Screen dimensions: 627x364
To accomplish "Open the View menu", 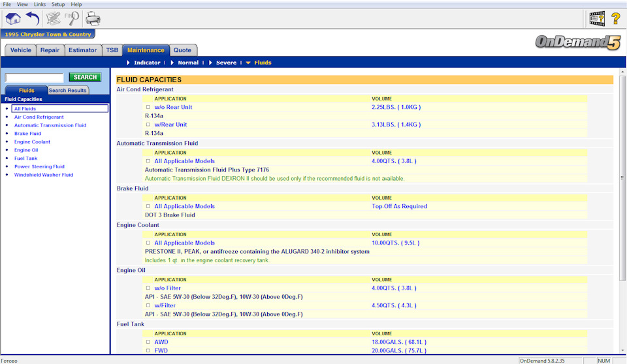I will point(22,4).
